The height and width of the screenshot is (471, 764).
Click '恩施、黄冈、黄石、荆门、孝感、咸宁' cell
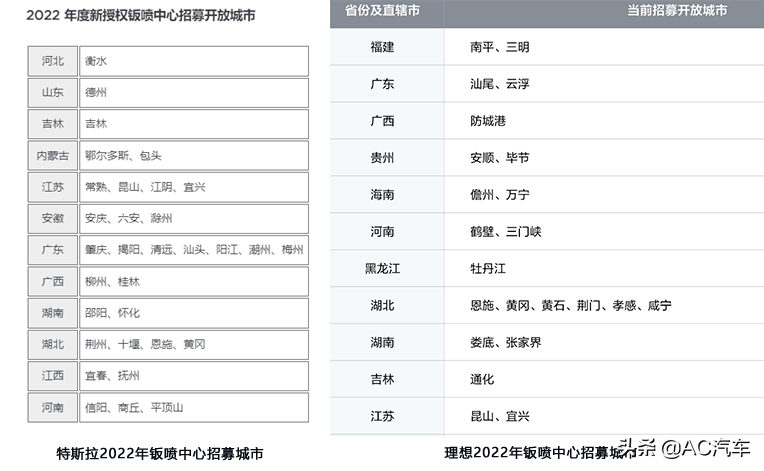coord(604,305)
